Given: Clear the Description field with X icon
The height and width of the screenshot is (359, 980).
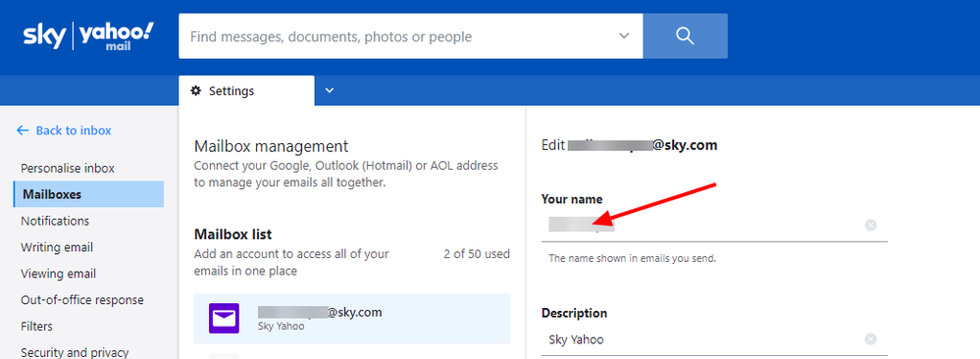Looking at the screenshot, I should (871, 339).
